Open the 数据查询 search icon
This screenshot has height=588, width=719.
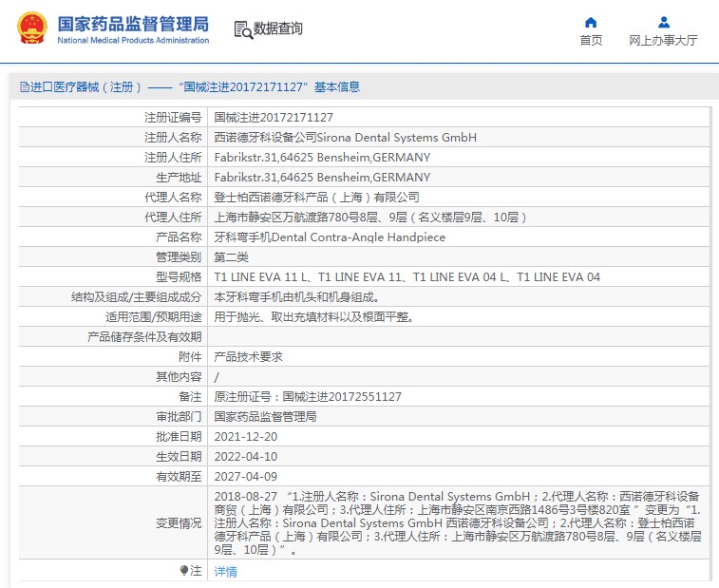[243, 29]
